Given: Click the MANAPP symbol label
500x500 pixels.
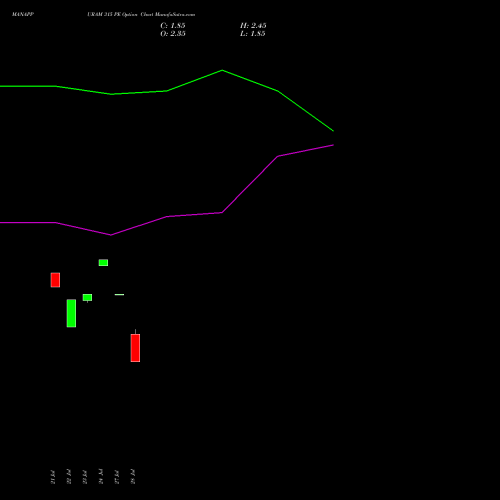Looking at the screenshot, I should point(23,14).
